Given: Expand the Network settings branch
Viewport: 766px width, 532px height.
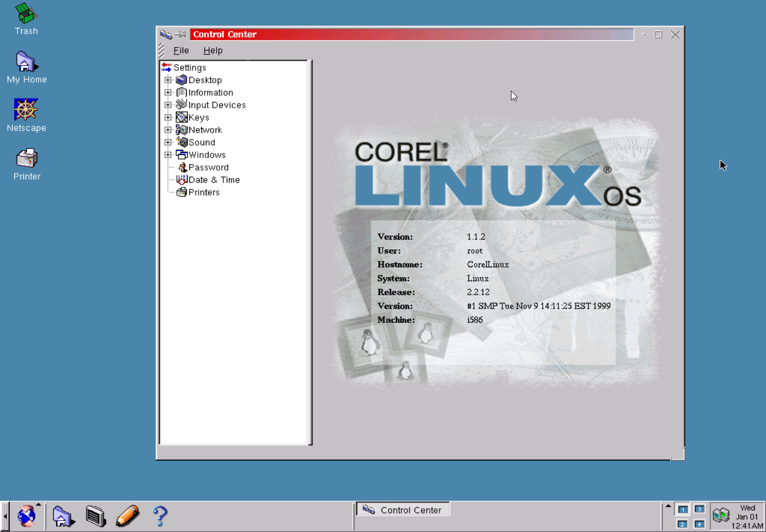Looking at the screenshot, I should [168, 130].
